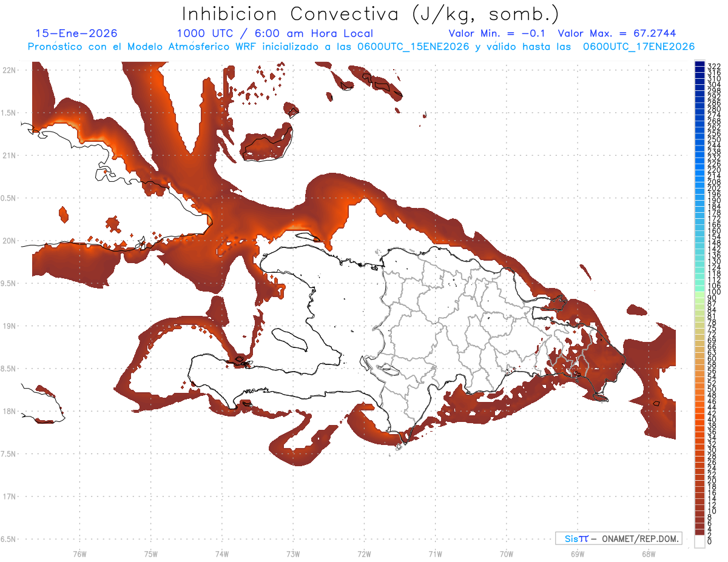This screenshot has width=728, height=562.
Task: Click the colorbar value label 202
Action: [714, 189]
